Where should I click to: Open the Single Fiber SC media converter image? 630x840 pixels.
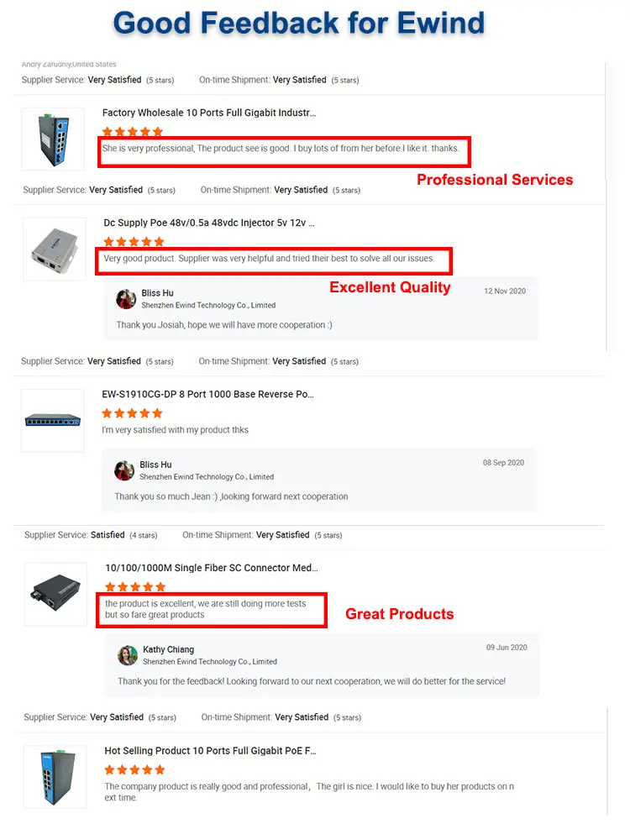point(55,594)
